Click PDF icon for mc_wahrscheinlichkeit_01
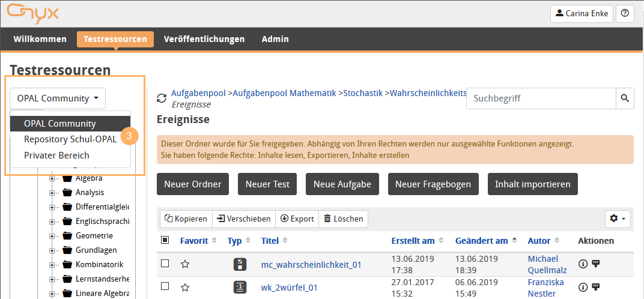 click(595, 264)
